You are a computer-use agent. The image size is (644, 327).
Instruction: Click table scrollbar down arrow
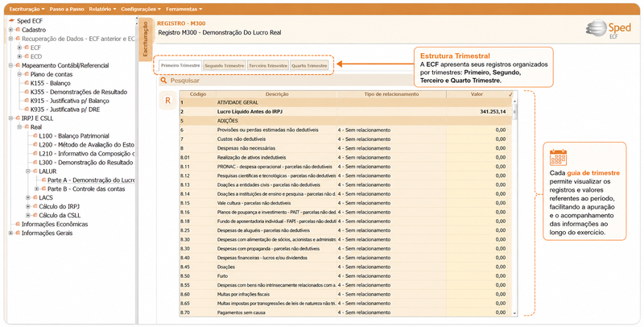[514, 313]
